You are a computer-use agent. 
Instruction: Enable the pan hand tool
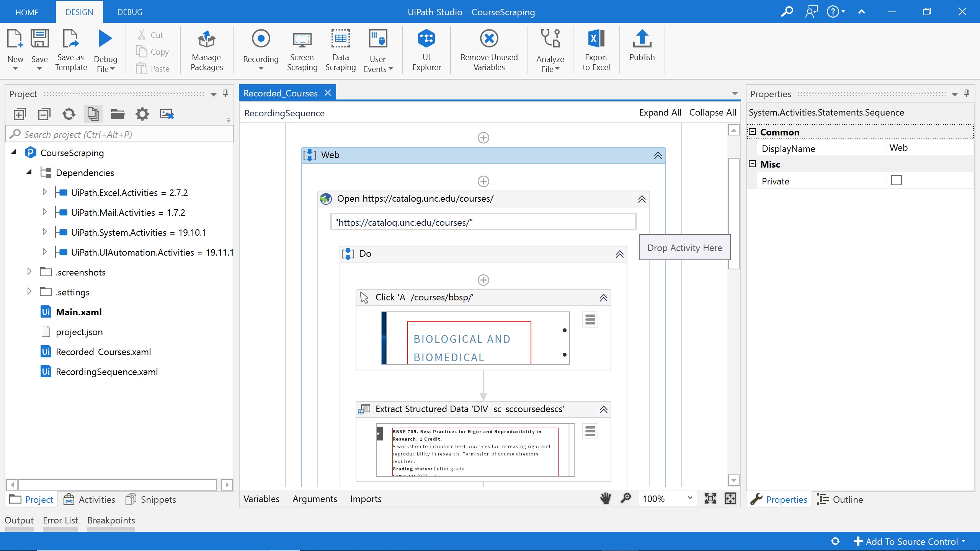(x=606, y=499)
